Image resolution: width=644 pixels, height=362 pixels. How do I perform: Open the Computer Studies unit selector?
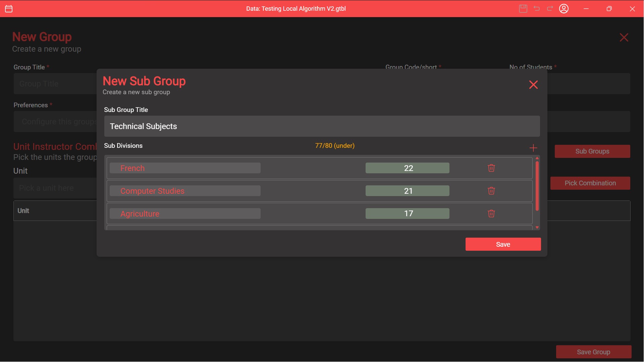tap(185, 191)
